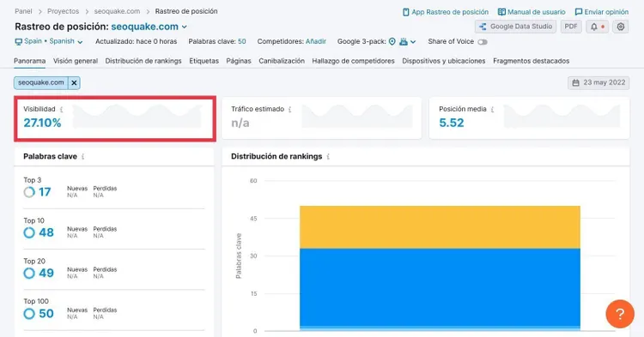Viewport: 644px width, 337px height.
Task: Open settings gear icon
Action: (621, 27)
